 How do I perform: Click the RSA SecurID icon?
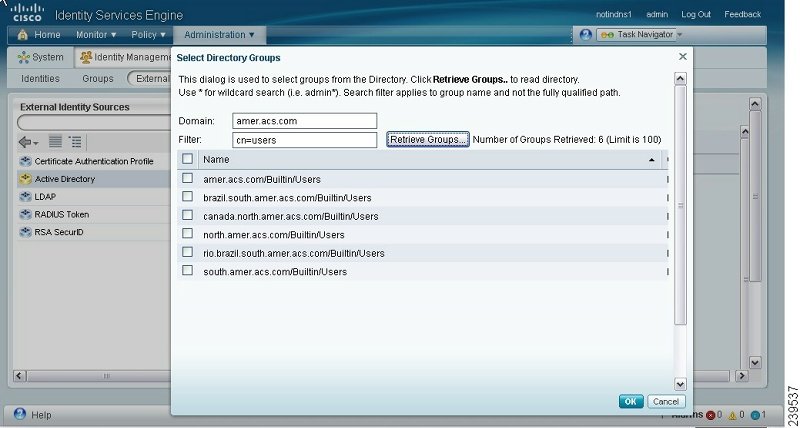pyautogui.click(x=25, y=232)
